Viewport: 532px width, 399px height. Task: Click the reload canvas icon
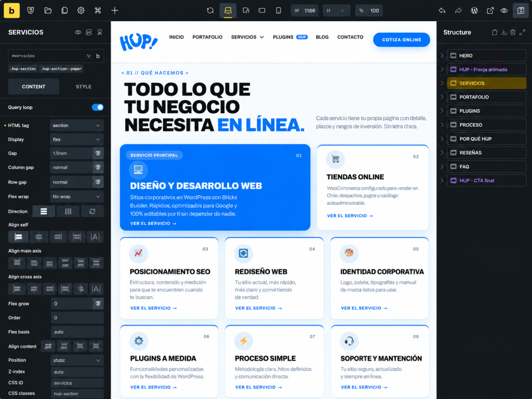210,10
